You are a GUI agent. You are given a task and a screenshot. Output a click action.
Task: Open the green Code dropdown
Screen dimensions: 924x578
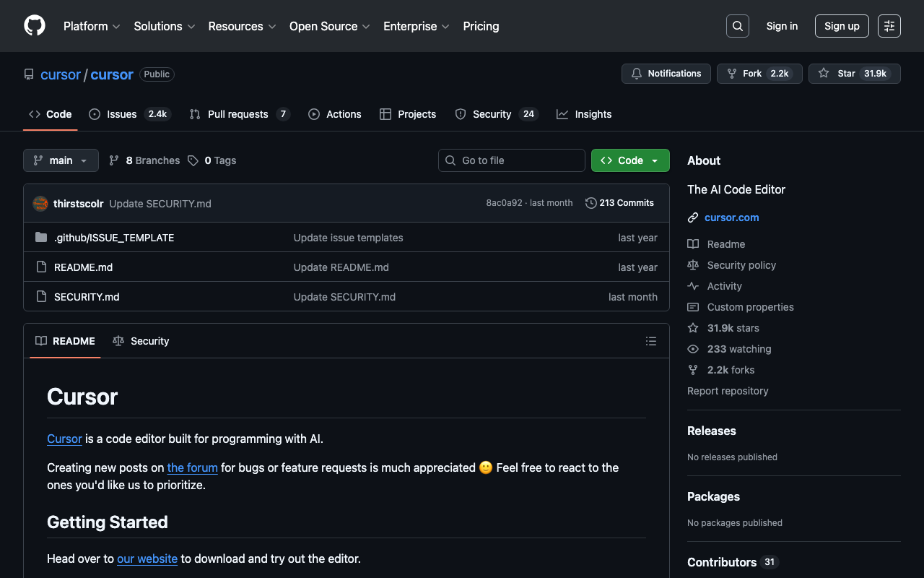[x=629, y=160]
